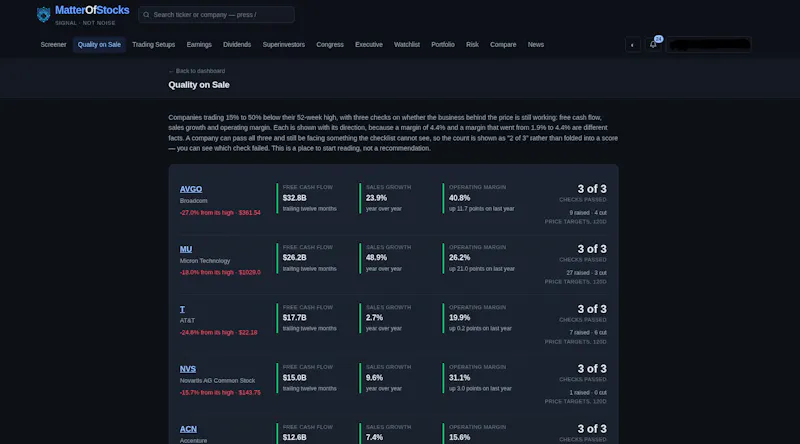Go to the Watchlist tab
The height and width of the screenshot is (444, 800).
(x=407, y=44)
